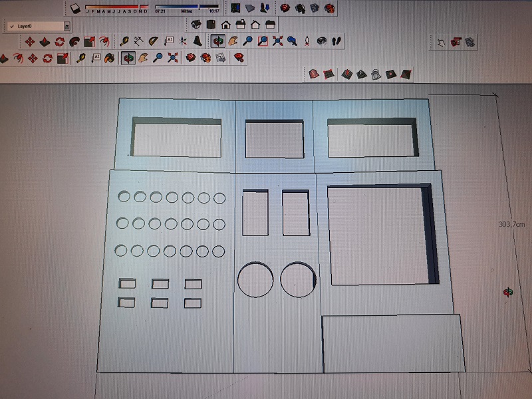Activate the Axes tool
Screen dimensions: 532x399
coord(183,41)
